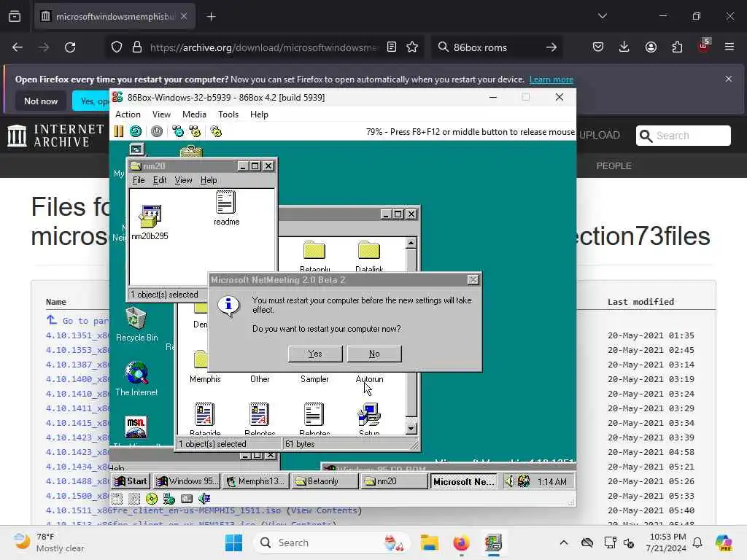The height and width of the screenshot is (560, 747).
Task: Show hidden icons chevron in Windows tray
Action: pos(564,542)
